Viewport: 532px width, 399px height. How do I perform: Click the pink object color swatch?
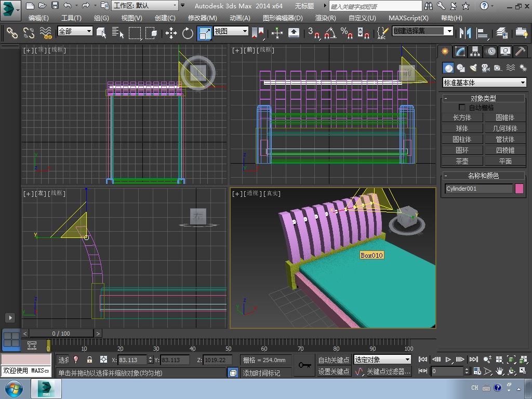[x=519, y=189]
